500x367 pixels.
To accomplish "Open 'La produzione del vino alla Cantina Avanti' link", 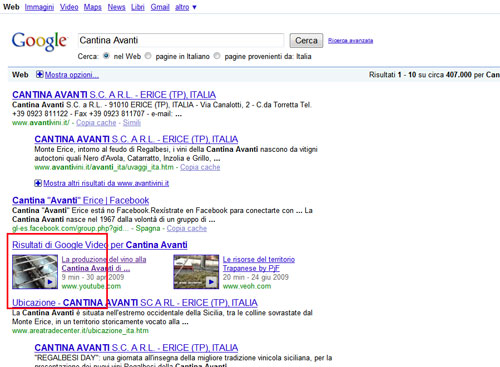I will 104,264.
